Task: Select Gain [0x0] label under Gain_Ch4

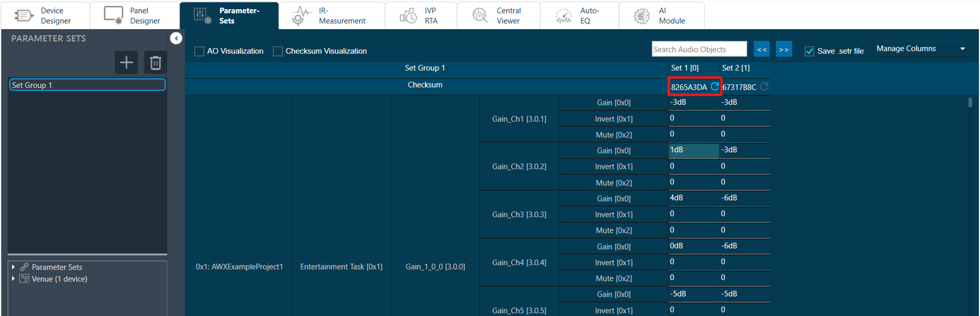Action: click(614, 247)
